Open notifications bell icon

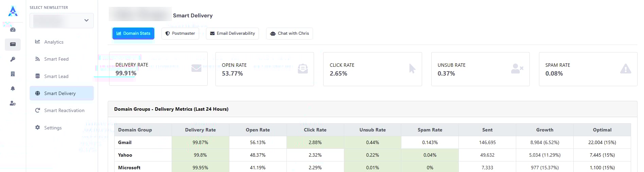(x=13, y=89)
